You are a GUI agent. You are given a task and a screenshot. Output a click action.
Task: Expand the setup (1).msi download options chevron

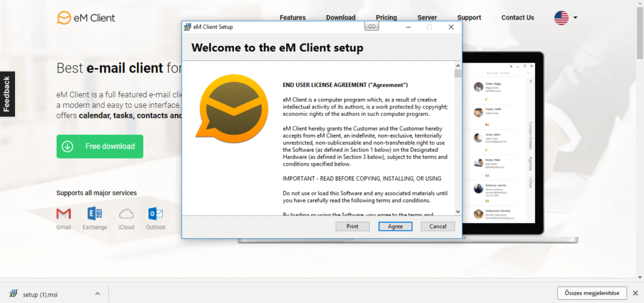click(97, 294)
